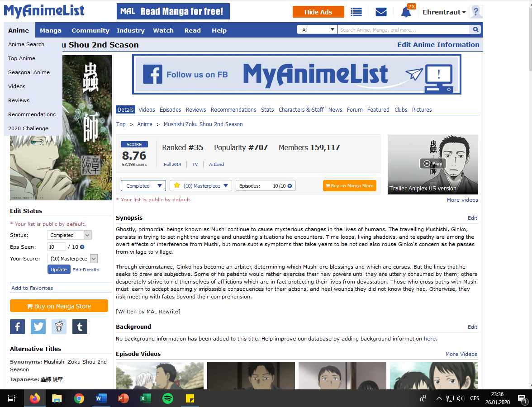Click the More videos link under trailer
The width and height of the screenshot is (532, 407).
462,200
